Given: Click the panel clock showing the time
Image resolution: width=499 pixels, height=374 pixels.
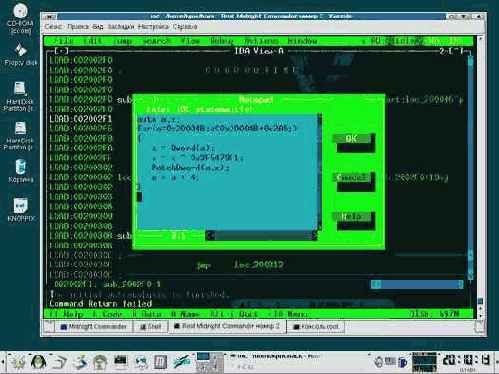Looking at the screenshot, I should tap(467, 361).
